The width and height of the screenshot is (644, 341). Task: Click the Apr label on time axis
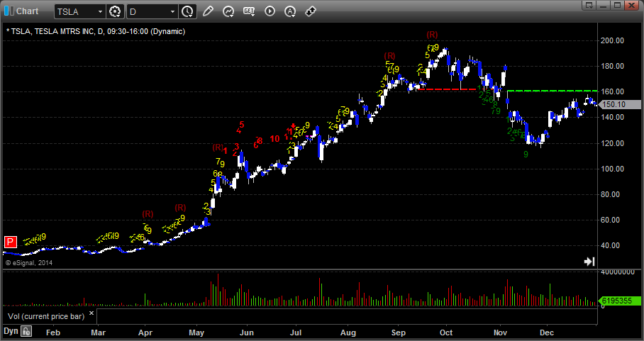(145, 332)
